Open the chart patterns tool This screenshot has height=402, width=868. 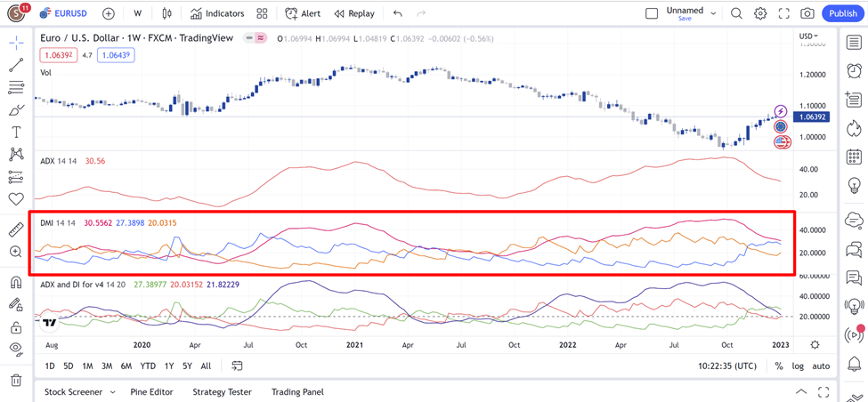[x=16, y=154]
